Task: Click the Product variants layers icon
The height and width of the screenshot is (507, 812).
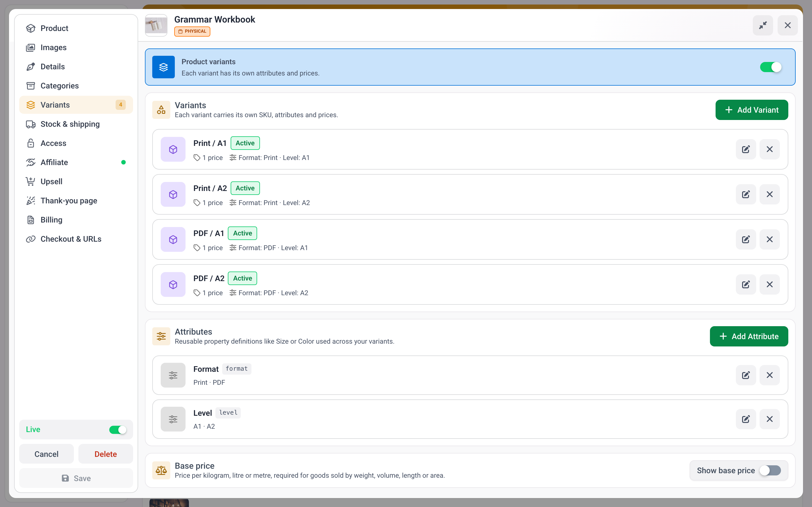Action: click(164, 67)
